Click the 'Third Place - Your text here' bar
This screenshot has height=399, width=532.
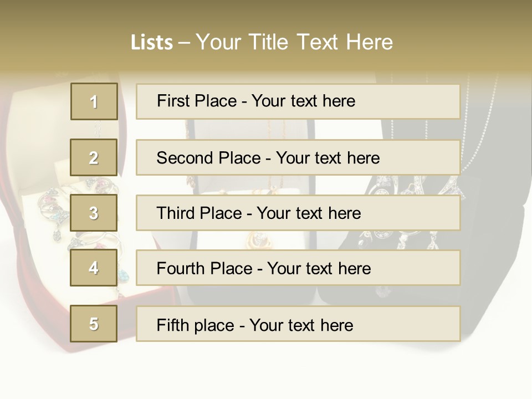click(298, 213)
